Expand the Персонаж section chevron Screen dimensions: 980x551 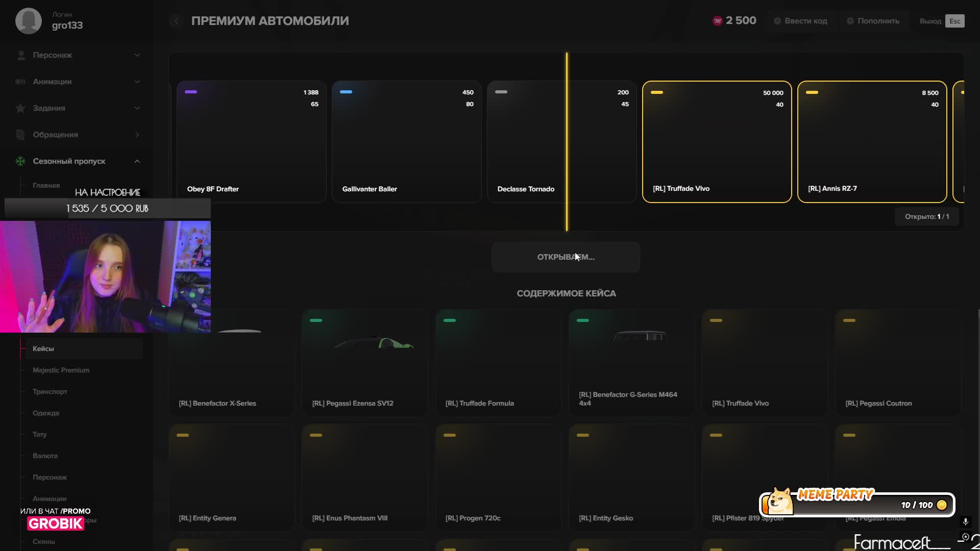pos(137,55)
